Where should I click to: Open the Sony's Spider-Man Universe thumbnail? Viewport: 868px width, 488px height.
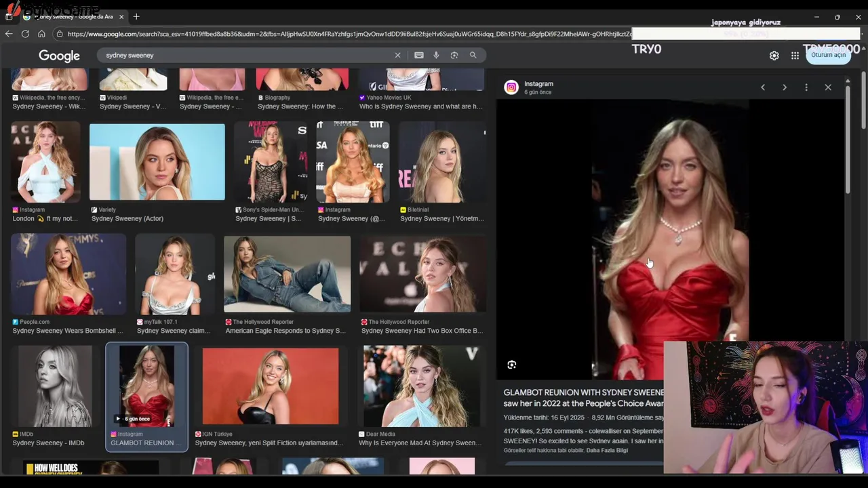[x=271, y=162]
